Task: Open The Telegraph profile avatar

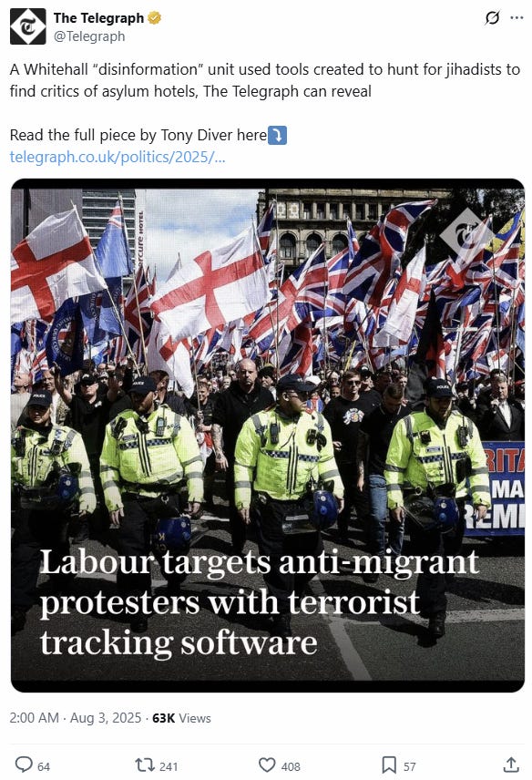Action: tap(28, 26)
